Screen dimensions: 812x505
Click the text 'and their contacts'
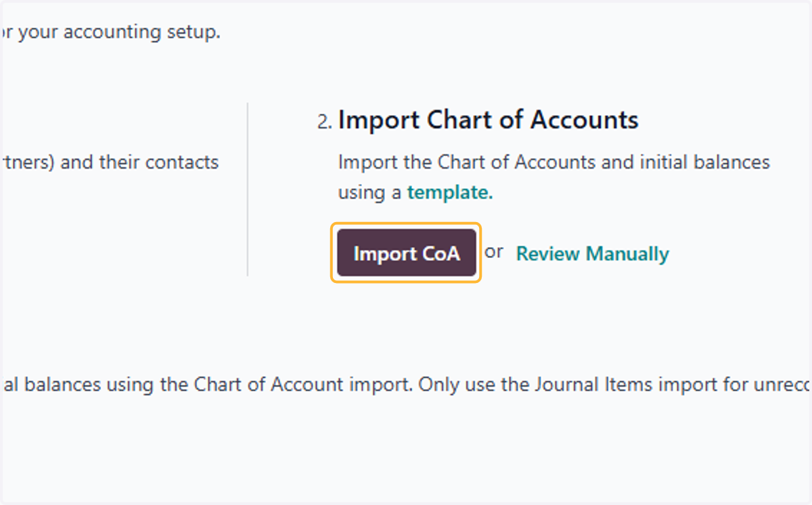coord(140,162)
